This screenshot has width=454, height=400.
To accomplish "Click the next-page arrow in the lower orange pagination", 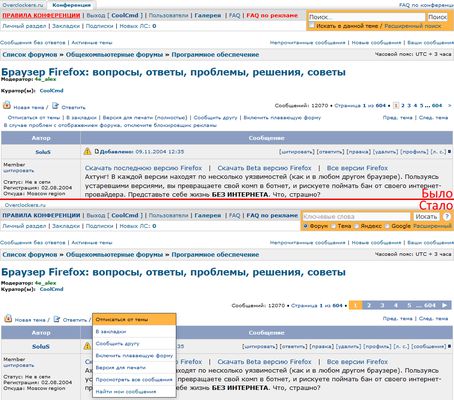I will tap(445, 305).
